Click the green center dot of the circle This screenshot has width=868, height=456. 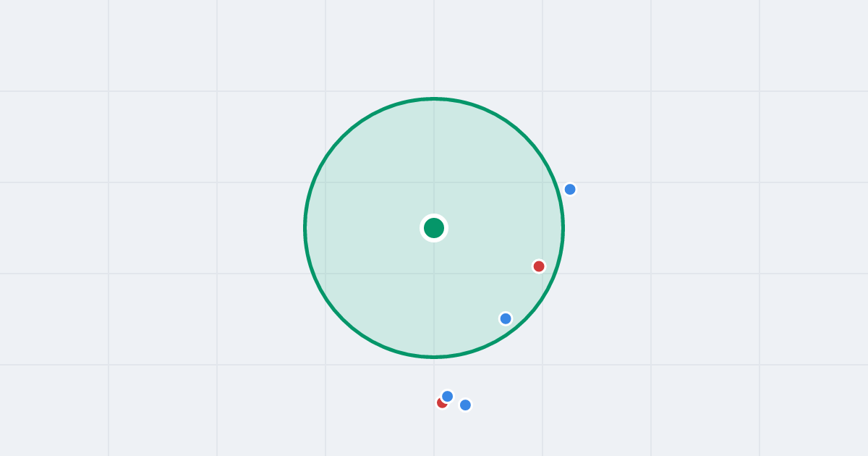434,228
